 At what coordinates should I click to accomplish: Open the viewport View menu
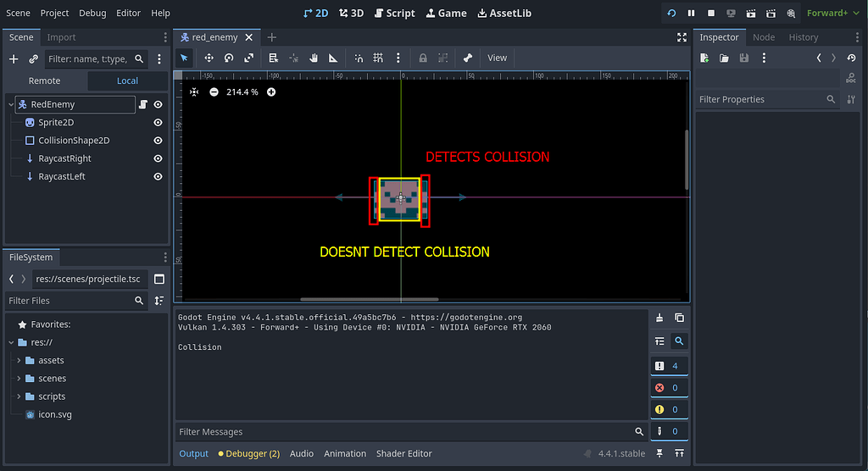point(497,58)
